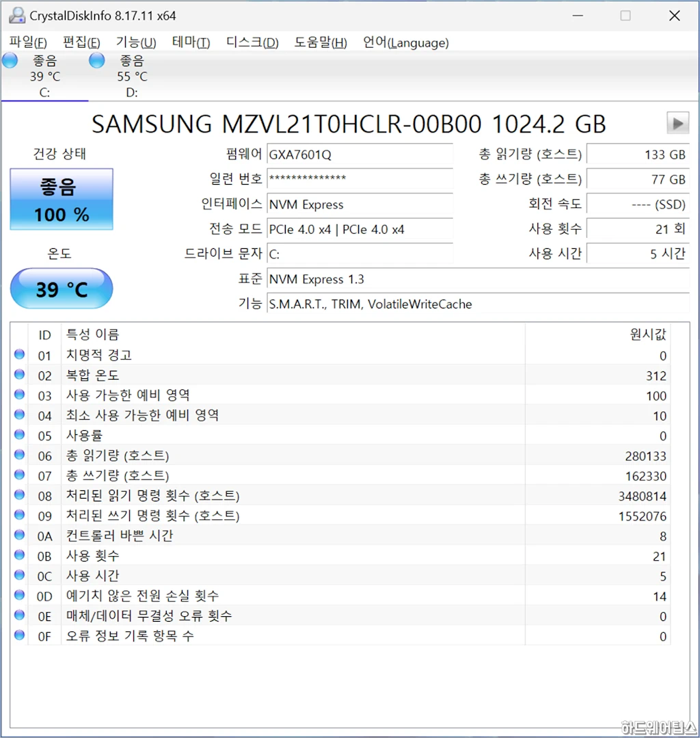Click raw value 1552076 for write commands
Screen dimensions: 700x738
pos(642,516)
